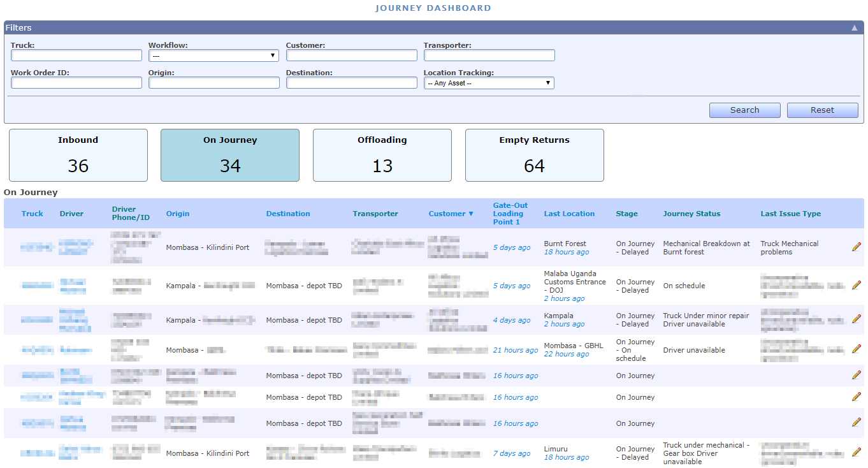868x468 pixels.
Task: Edit the Malaba Uganda Customs Entrance journey
Action: click(x=857, y=285)
